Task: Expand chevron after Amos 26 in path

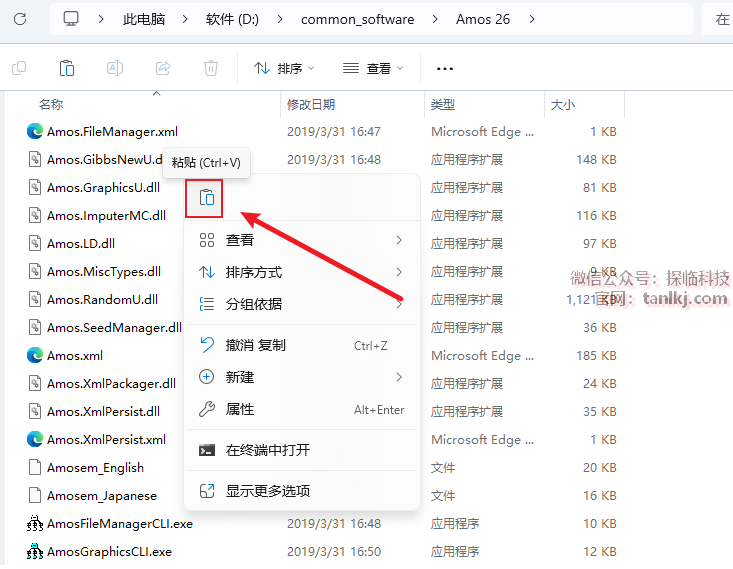Action: tap(532, 19)
